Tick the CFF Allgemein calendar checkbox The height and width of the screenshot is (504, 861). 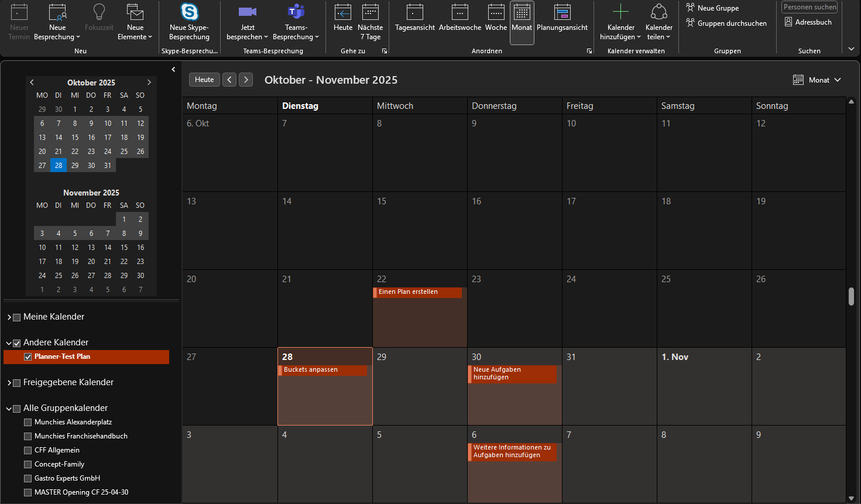pos(28,451)
